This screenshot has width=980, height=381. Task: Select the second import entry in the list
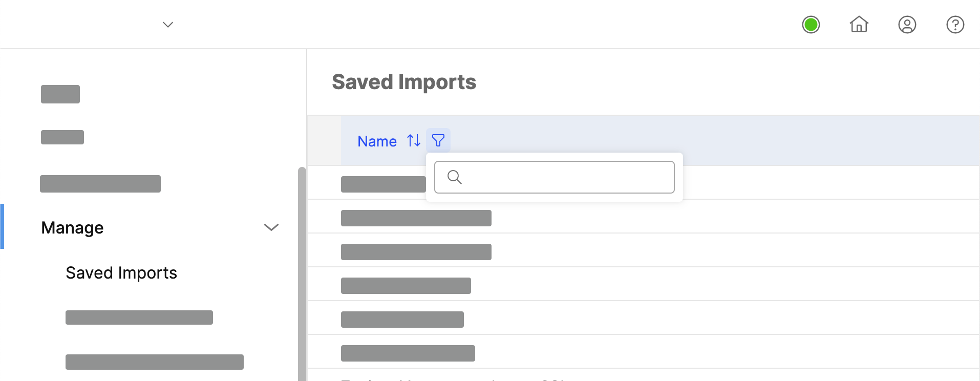pos(416,217)
